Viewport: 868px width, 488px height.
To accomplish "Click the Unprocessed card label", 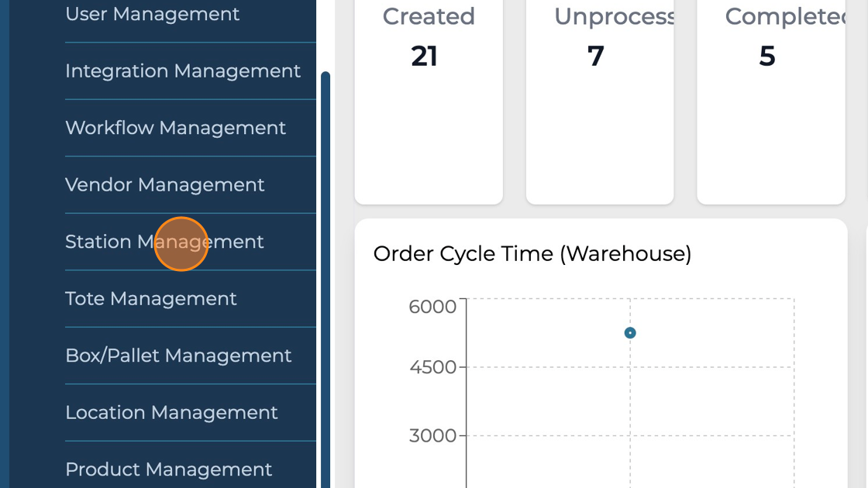I will point(614,17).
